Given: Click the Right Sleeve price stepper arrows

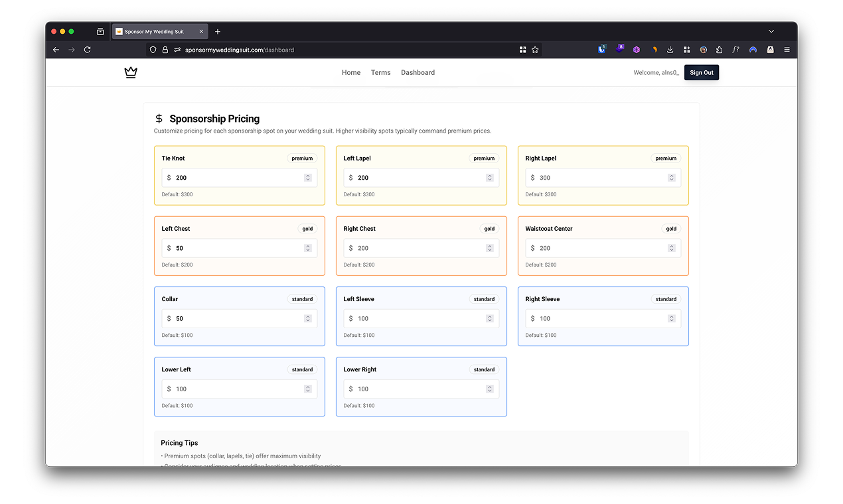Looking at the screenshot, I should pyautogui.click(x=672, y=318).
